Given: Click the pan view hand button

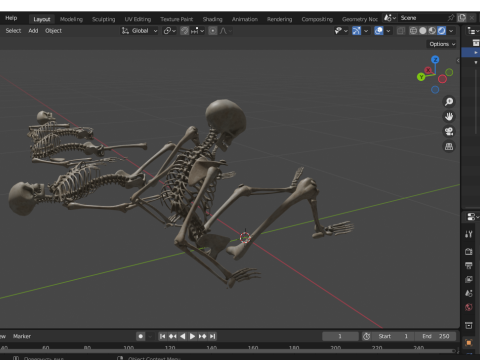Looking at the screenshot, I should coord(449,116).
